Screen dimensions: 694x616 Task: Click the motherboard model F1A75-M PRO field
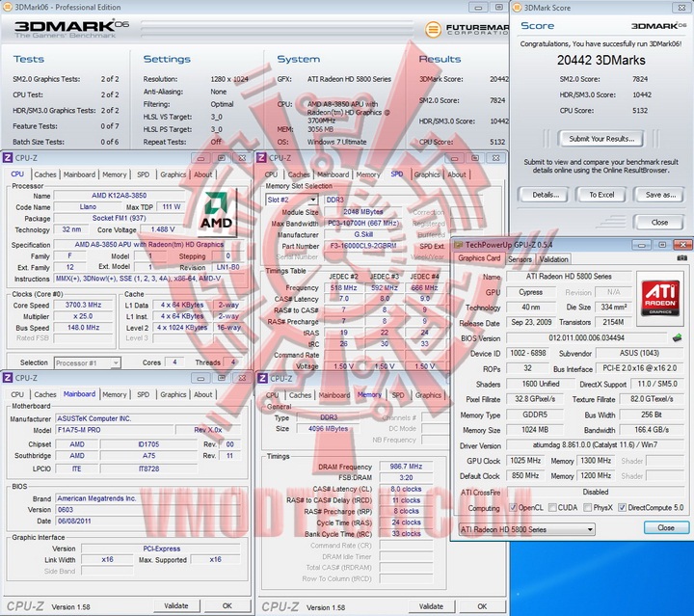[x=115, y=430]
